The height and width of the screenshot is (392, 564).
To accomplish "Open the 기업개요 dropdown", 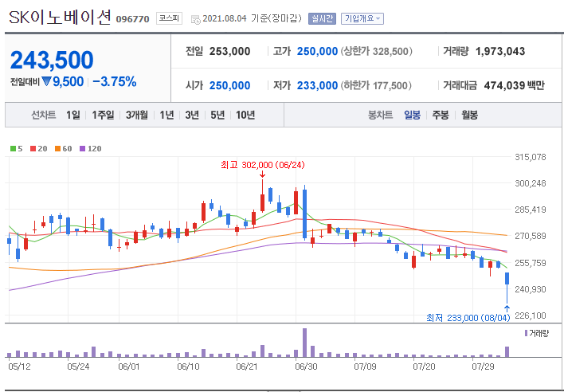I will pos(362,18).
